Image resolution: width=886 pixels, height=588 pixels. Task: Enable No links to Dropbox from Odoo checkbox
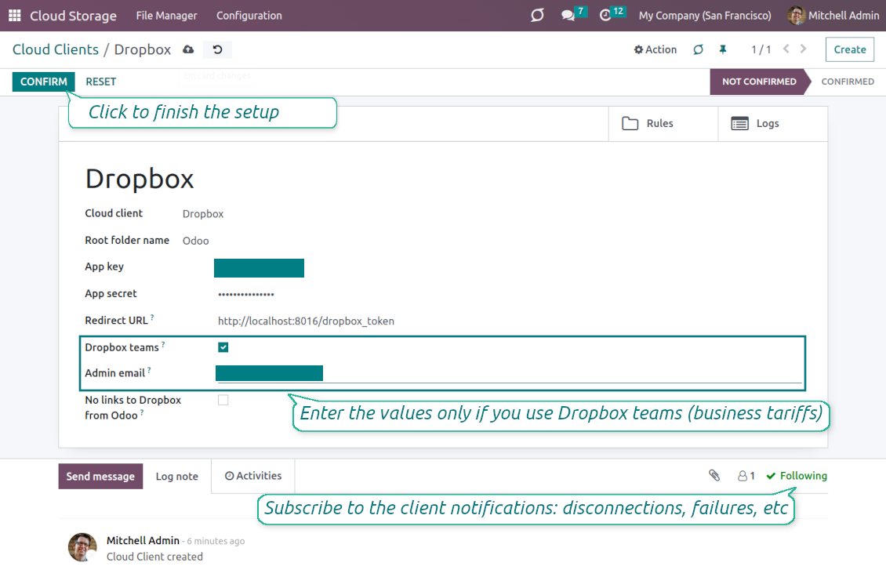coord(223,400)
